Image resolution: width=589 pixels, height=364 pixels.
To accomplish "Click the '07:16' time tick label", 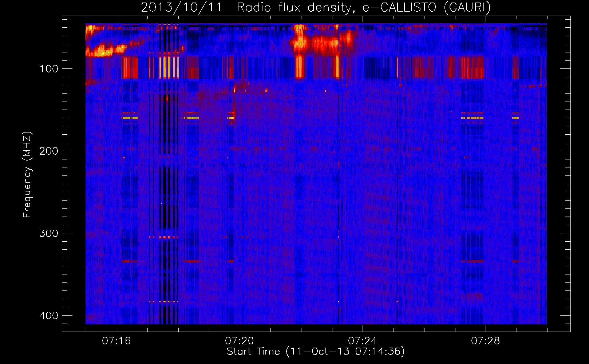I will tap(116, 341).
